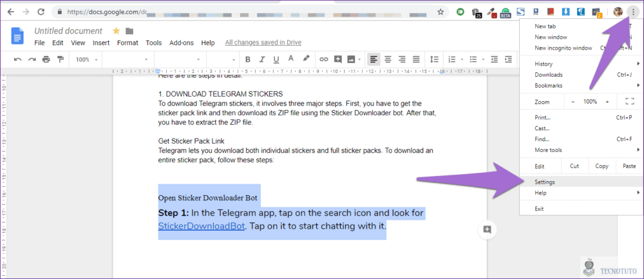Click the profile avatar in Chrome toolbar
This screenshot has width=644, height=279.
click(618, 12)
